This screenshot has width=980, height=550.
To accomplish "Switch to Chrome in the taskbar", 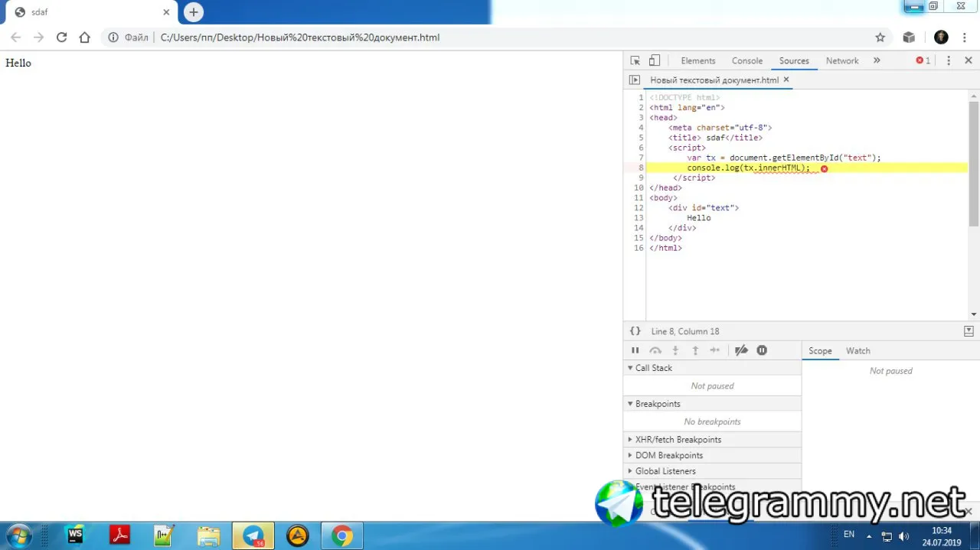I will click(x=341, y=535).
